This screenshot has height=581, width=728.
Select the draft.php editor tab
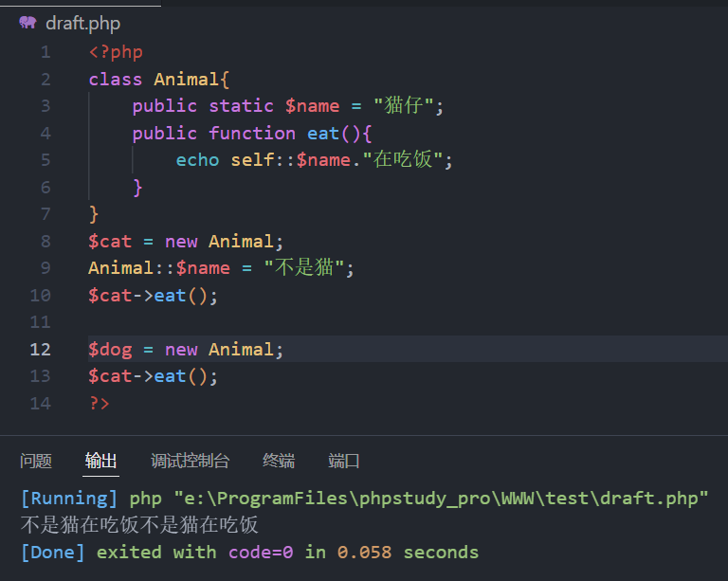tap(82, 24)
